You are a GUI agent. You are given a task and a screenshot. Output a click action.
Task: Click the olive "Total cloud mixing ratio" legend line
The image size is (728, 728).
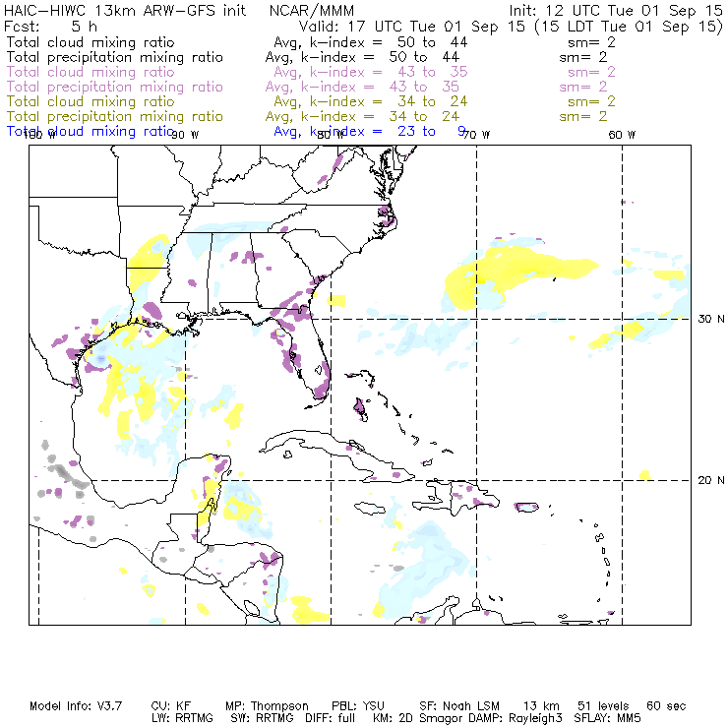[91, 101]
